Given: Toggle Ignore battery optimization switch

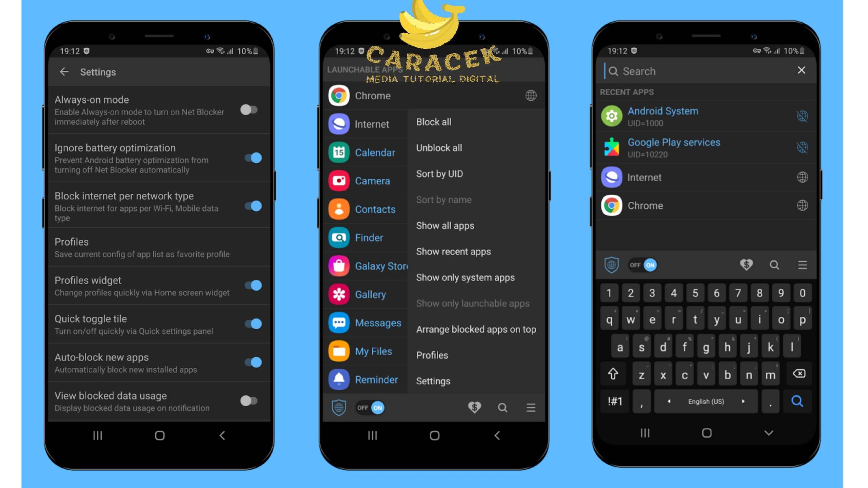Looking at the screenshot, I should tap(251, 157).
